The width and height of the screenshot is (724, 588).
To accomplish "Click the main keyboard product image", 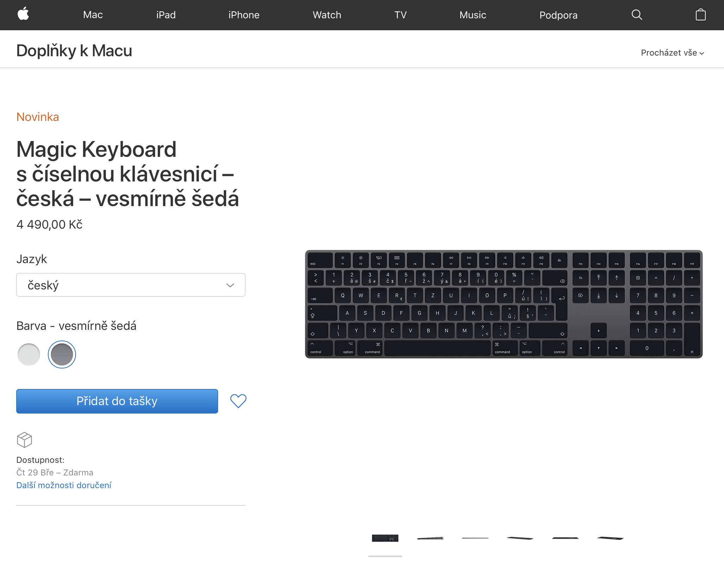I will click(503, 304).
